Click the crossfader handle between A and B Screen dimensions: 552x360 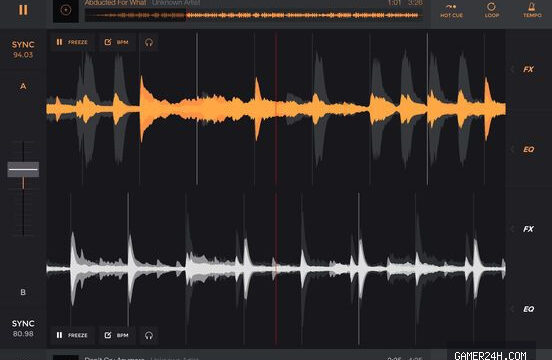pyautogui.click(x=23, y=169)
